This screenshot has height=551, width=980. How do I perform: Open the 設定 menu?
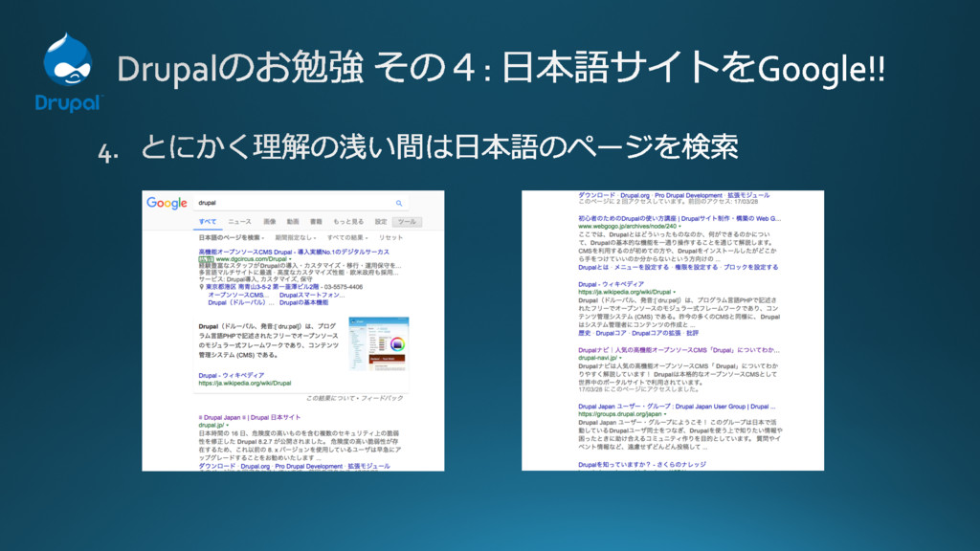click(381, 222)
